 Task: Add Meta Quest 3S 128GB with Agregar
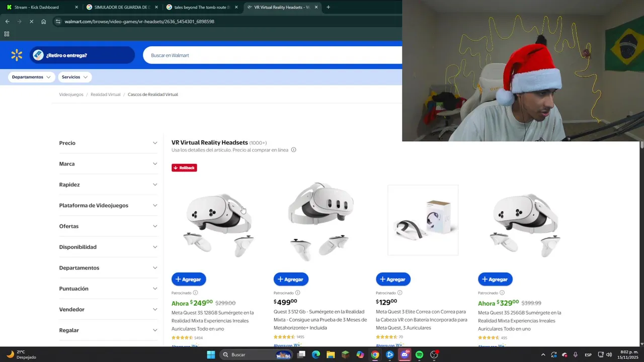(189, 279)
